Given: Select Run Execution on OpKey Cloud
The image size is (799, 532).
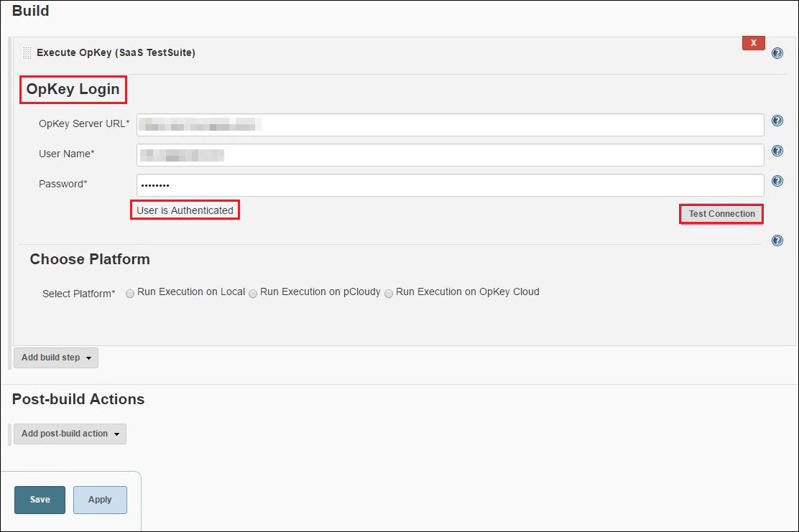Looking at the screenshot, I should click(389, 294).
